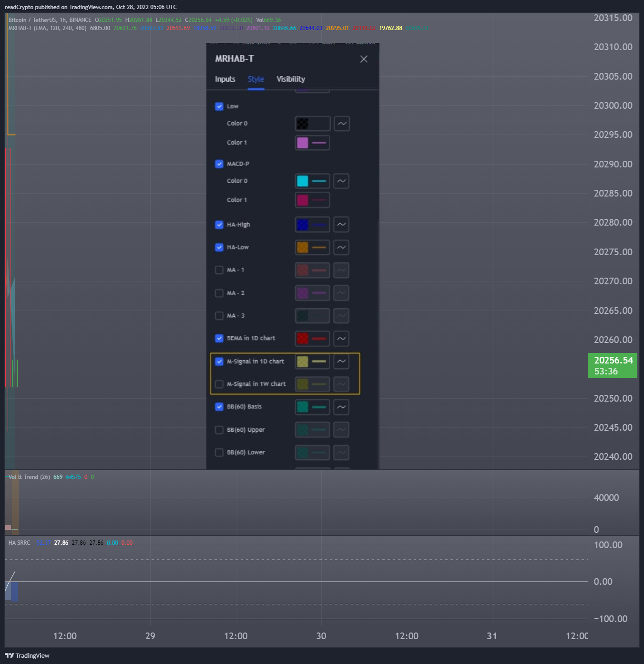Viewport: 644px width, 664px height.
Task: Open plot type icon for BB(60) Basis
Action: pyautogui.click(x=341, y=407)
